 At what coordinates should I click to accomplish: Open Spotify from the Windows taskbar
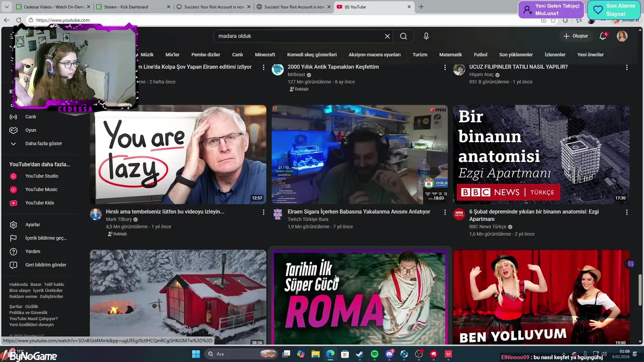point(374,354)
